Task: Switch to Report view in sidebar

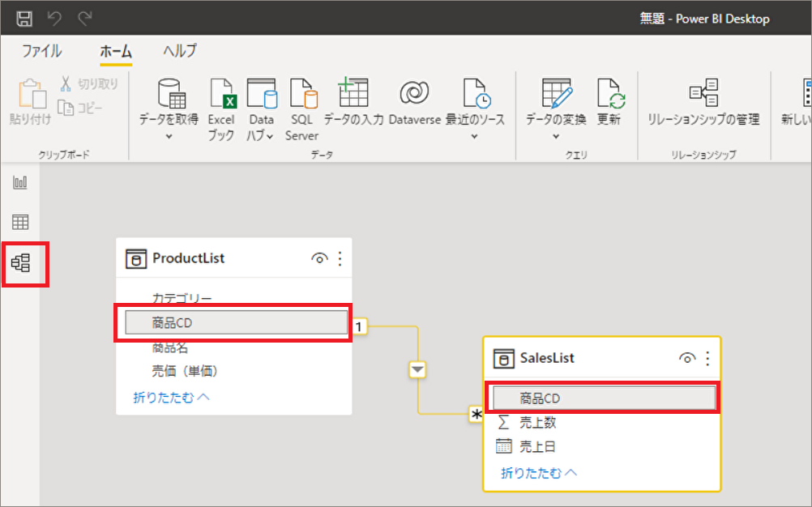Action: click(20, 182)
